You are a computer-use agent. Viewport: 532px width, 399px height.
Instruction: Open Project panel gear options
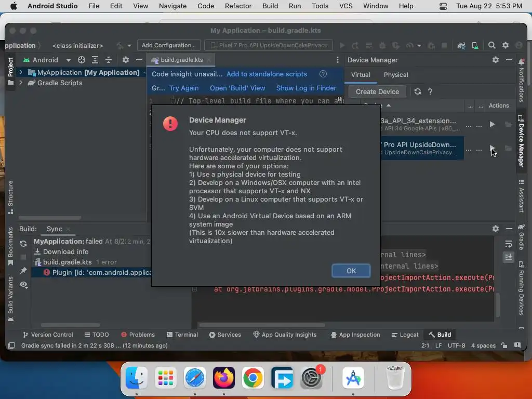tap(126, 60)
